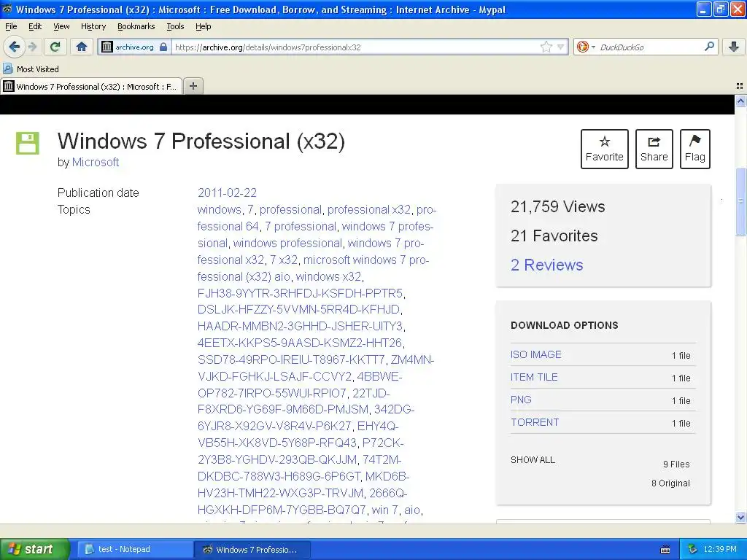
Task: Open the downloads arrow button
Action: click(734, 47)
